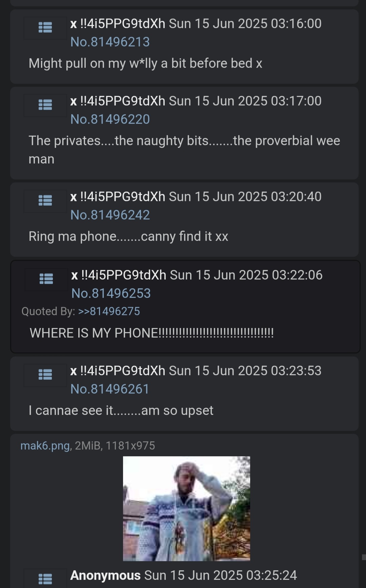Image resolution: width=366 pixels, height=588 pixels.
Task: Open the mak6.png file link
Action: point(45,445)
